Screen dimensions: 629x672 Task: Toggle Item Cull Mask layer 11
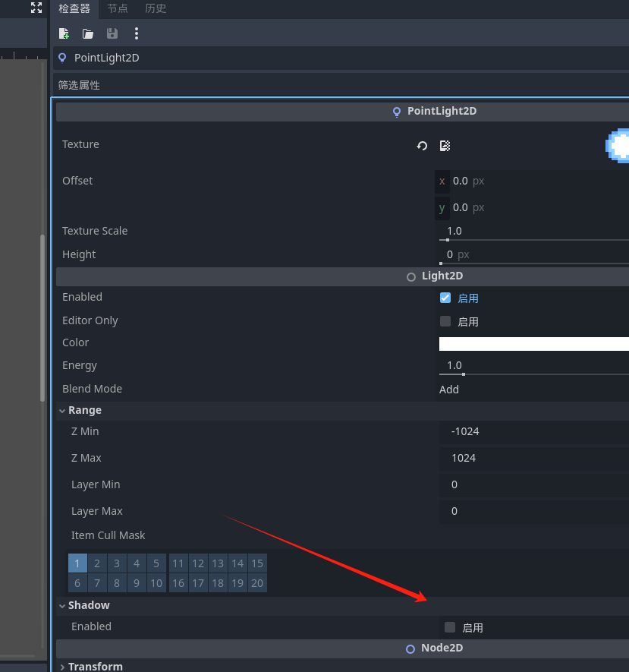click(178, 563)
